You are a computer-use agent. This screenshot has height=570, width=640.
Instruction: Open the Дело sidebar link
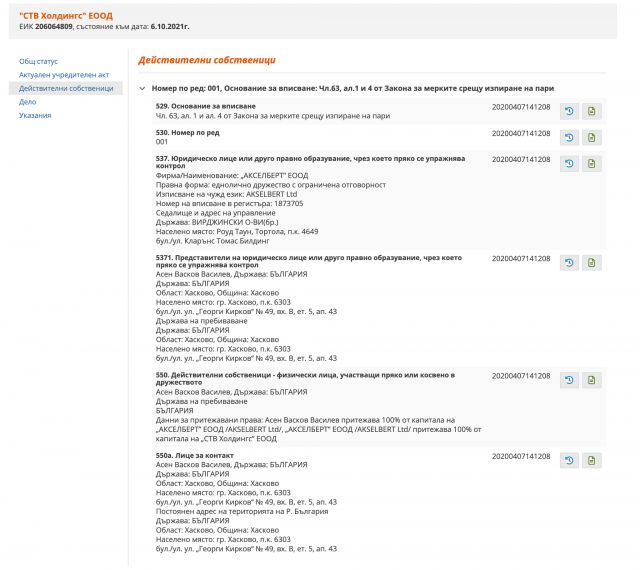pos(28,102)
